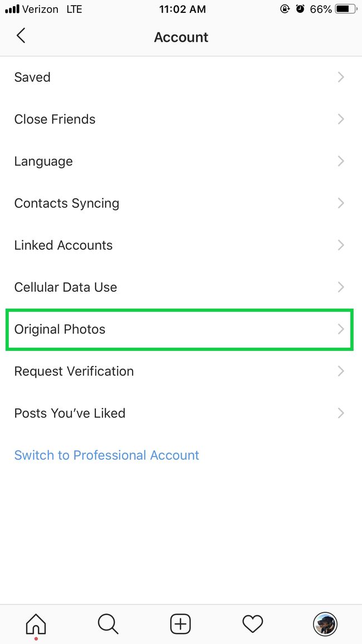Screen dimensions: 362x644
Task: Open your profile picture icon
Action: pos(325,624)
